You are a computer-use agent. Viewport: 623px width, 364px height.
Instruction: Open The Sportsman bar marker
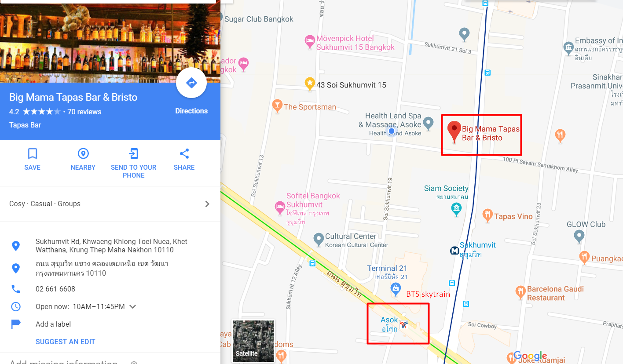coord(277,106)
